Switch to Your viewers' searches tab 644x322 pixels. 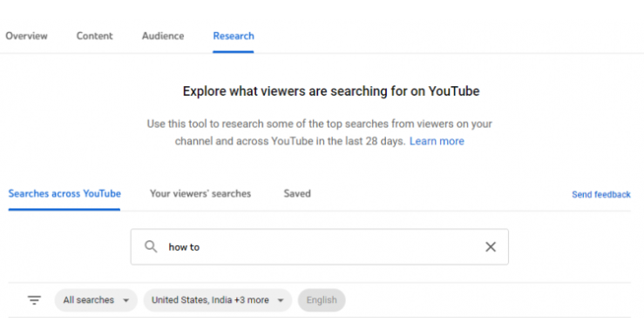[200, 193]
